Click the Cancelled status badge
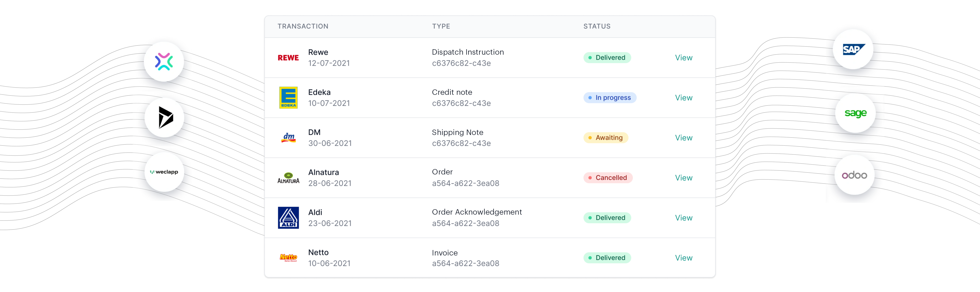This screenshot has width=980, height=292. coord(608,177)
